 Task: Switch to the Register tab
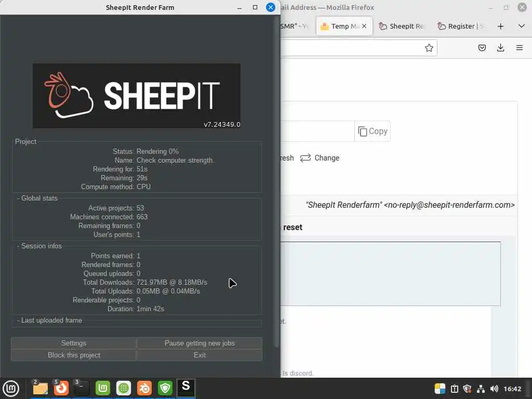461,26
